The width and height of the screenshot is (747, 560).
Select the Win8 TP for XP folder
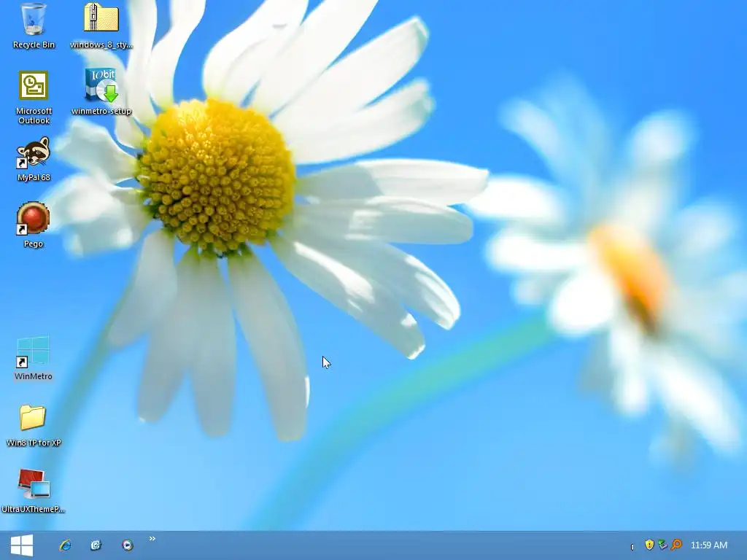point(33,418)
